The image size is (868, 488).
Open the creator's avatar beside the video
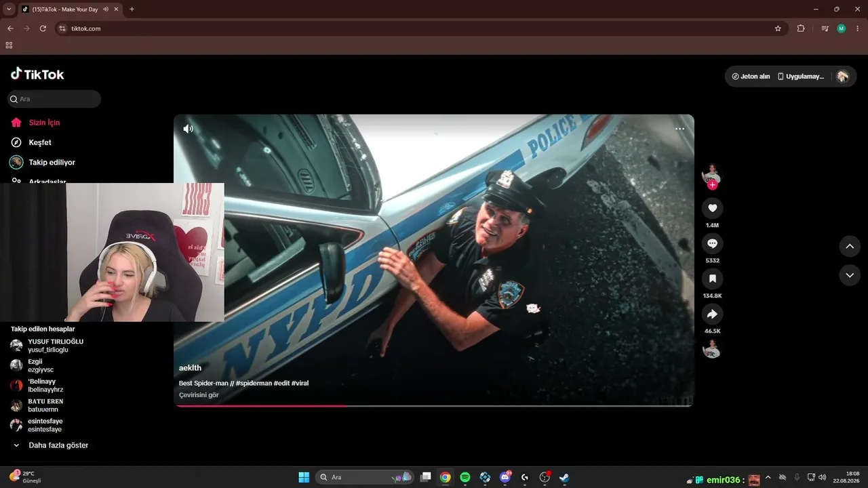[711, 174]
